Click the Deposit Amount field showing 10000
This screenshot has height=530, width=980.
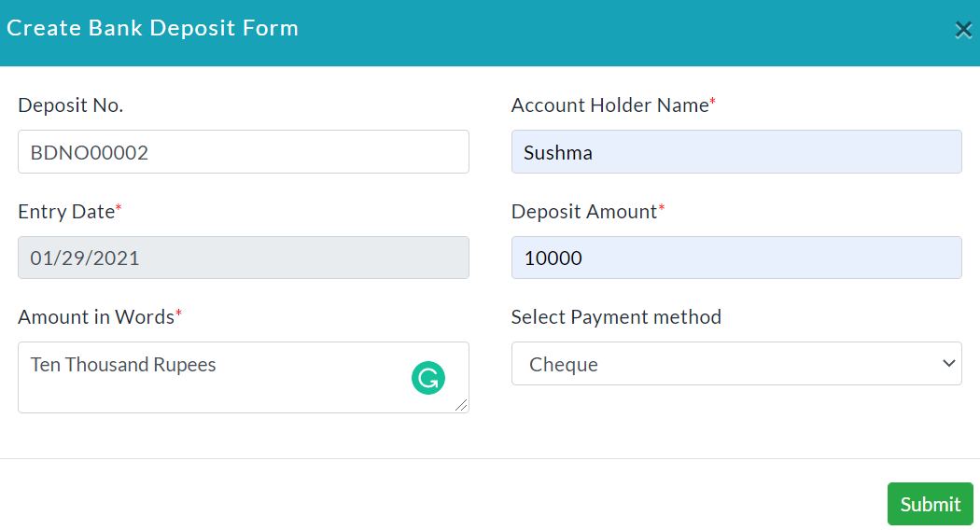pos(736,258)
